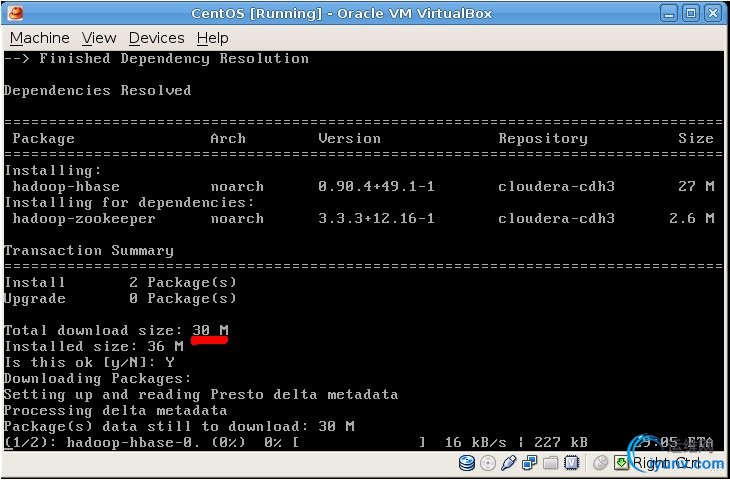Click the '16 kB/s' download speed
730x480 pixels.
pos(475,442)
